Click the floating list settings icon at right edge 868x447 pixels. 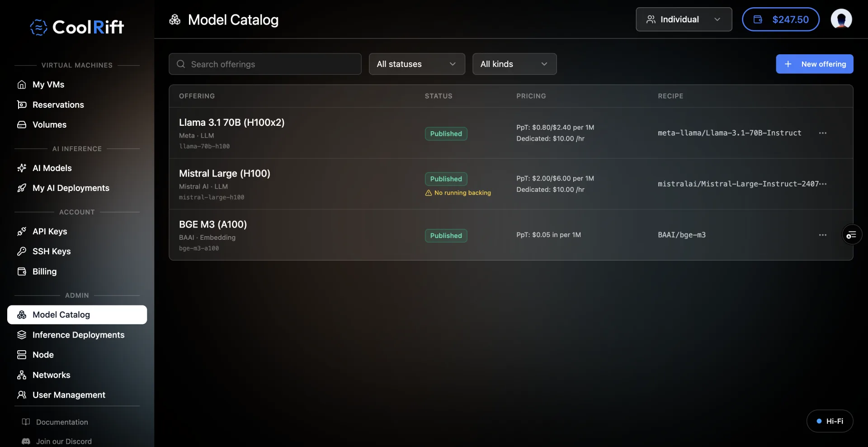852,235
